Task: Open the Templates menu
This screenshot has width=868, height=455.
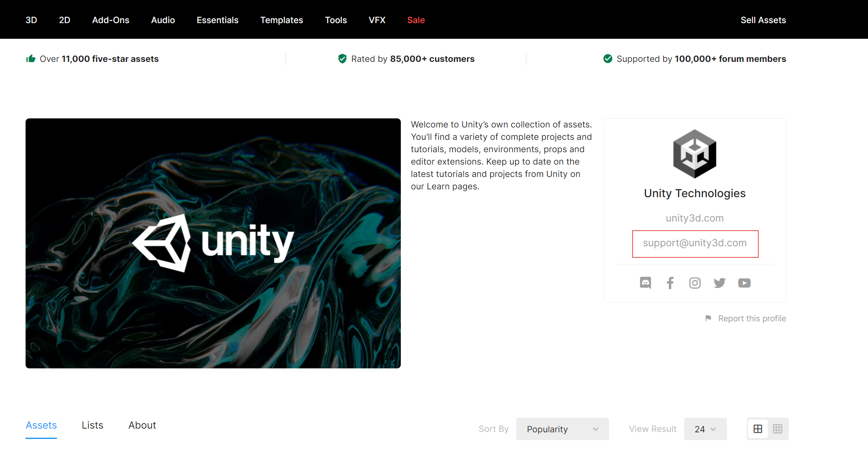Action: tap(282, 20)
